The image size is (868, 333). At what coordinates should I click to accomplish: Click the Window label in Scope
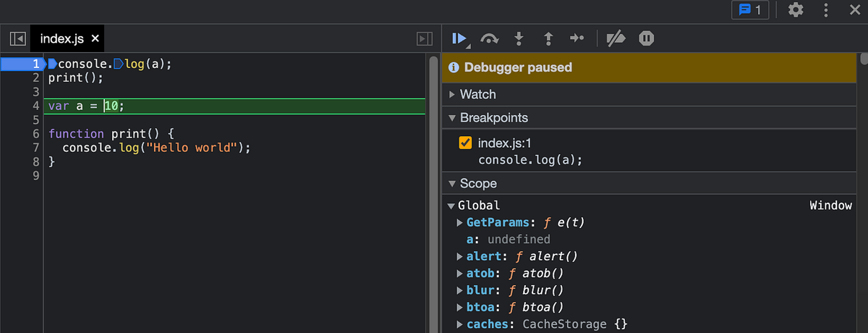tap(830, 206)
